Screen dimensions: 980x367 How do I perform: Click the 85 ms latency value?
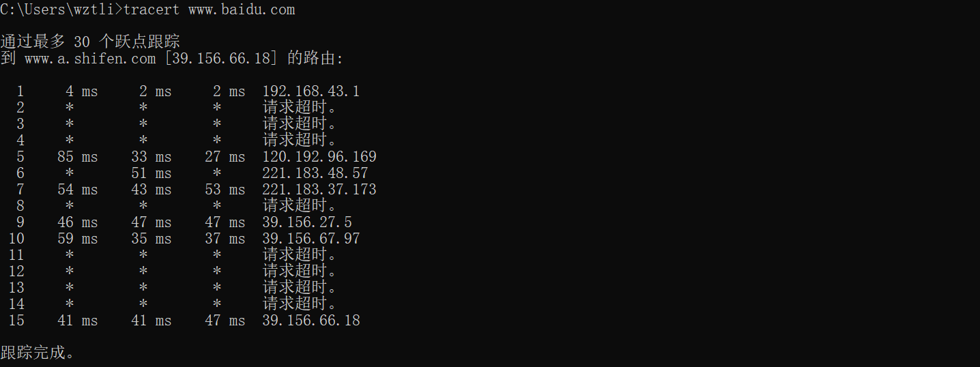(78, 157)
